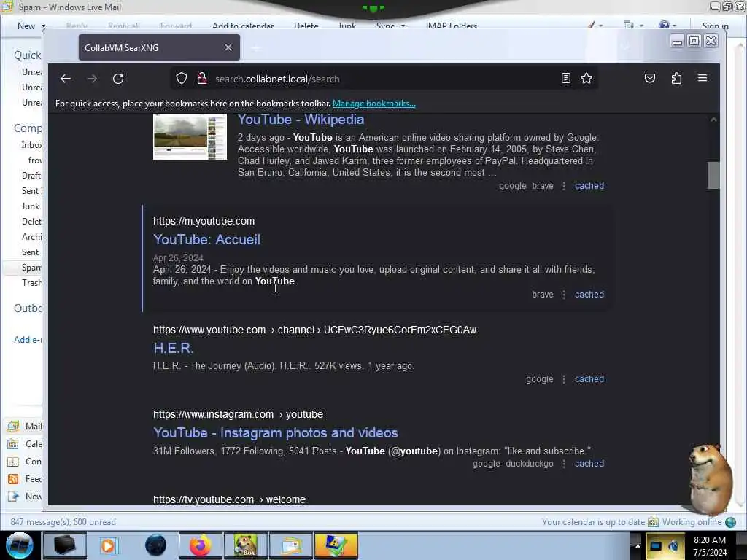Click the hamster Box taskbar icon
This screenshot has height=560, width=747.
tap(245, 545)
